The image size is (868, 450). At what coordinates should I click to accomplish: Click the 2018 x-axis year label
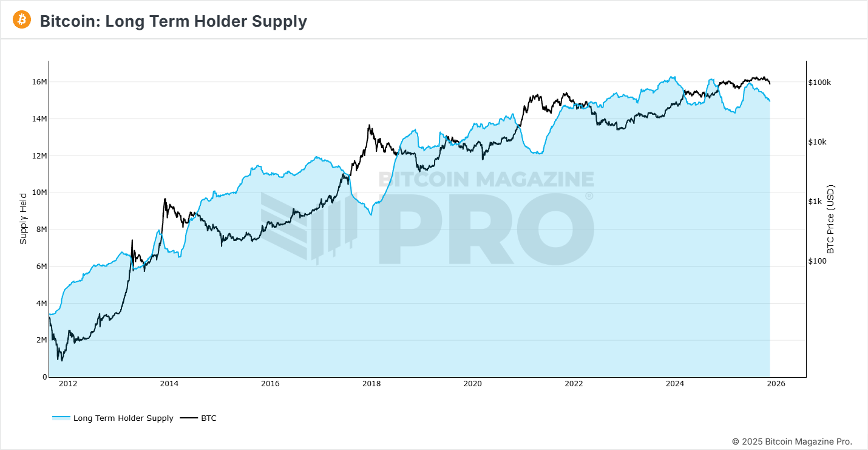tap(371, 383)
